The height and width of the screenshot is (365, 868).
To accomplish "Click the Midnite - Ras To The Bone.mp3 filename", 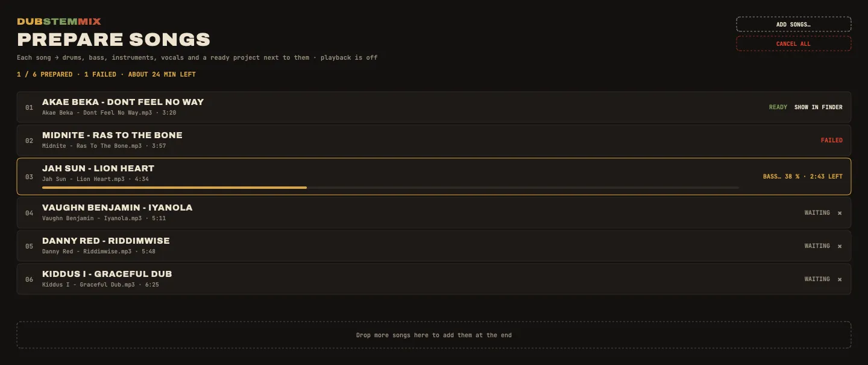I will 92,146.
